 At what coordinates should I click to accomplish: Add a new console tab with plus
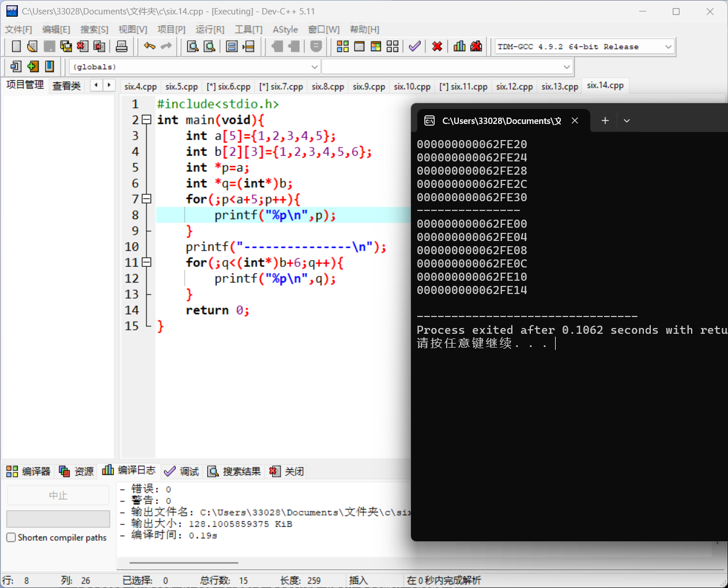605,120
